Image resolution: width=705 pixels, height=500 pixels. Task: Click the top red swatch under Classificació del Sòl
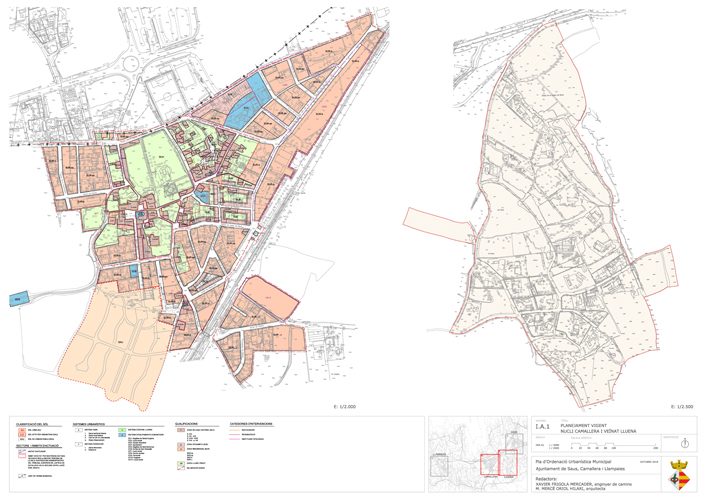click(21, 431)
